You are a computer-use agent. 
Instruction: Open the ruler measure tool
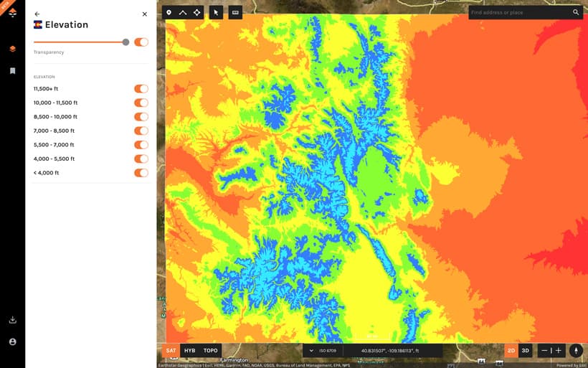coord(235,13)
